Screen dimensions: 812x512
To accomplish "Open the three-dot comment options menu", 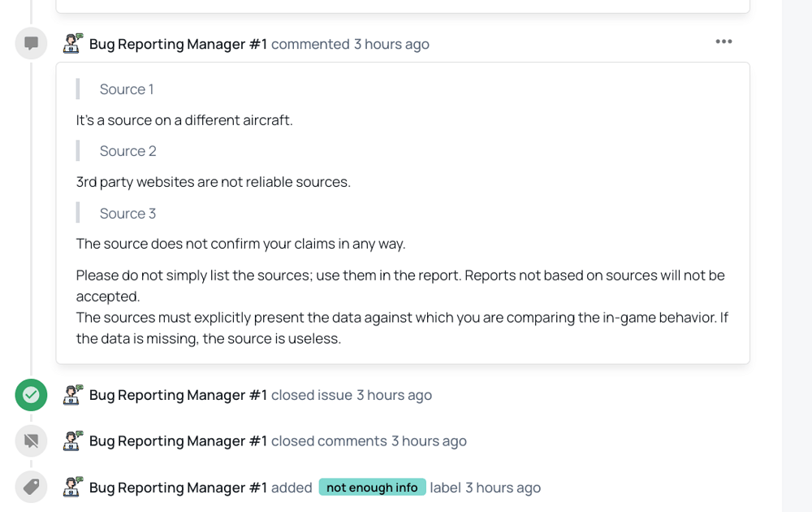I will (x=723, y=41).
